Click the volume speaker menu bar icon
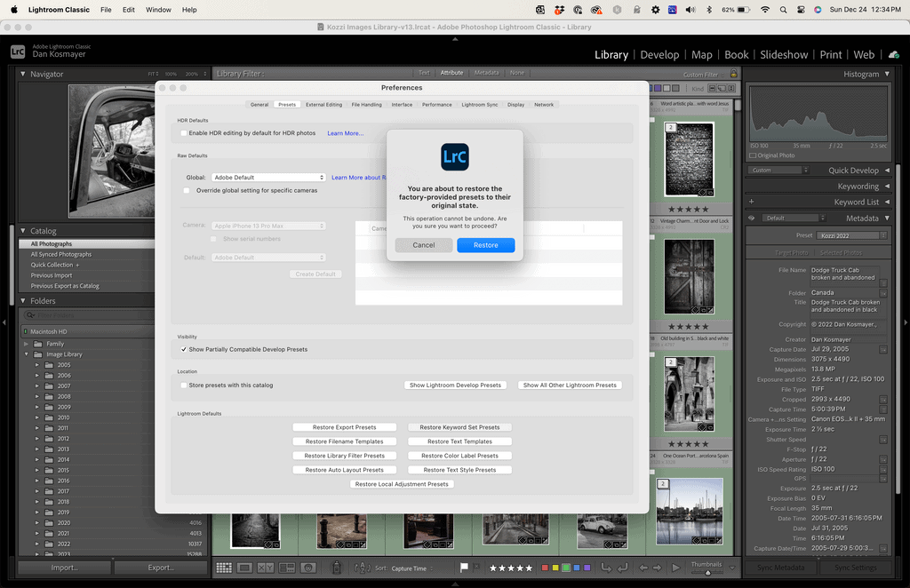 click(x=690, y=10)
